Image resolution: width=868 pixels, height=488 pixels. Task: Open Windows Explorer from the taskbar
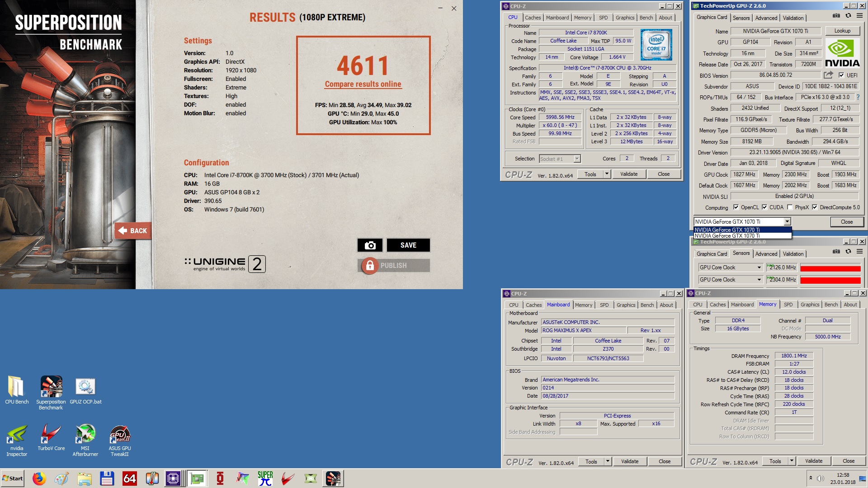[x=85, y=478]
